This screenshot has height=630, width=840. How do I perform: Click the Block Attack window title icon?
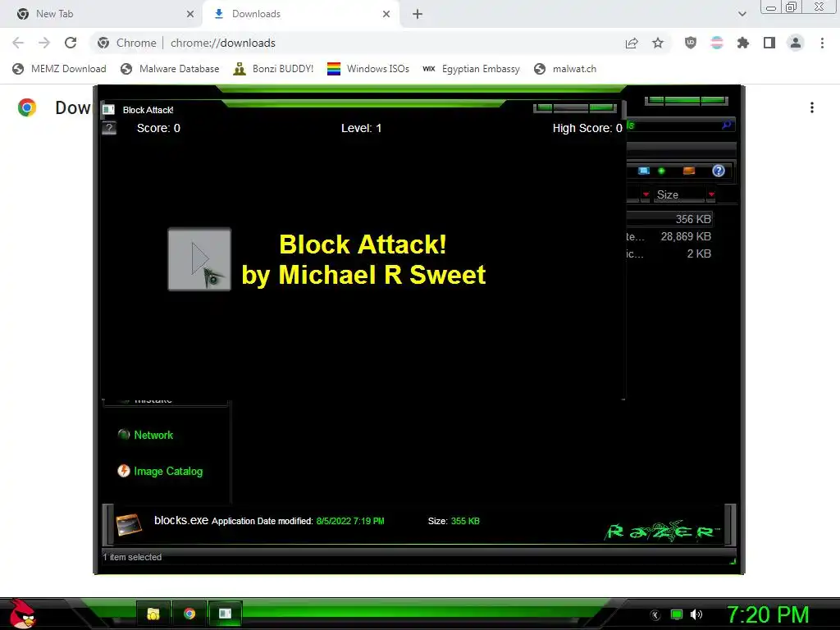point(109,110)
